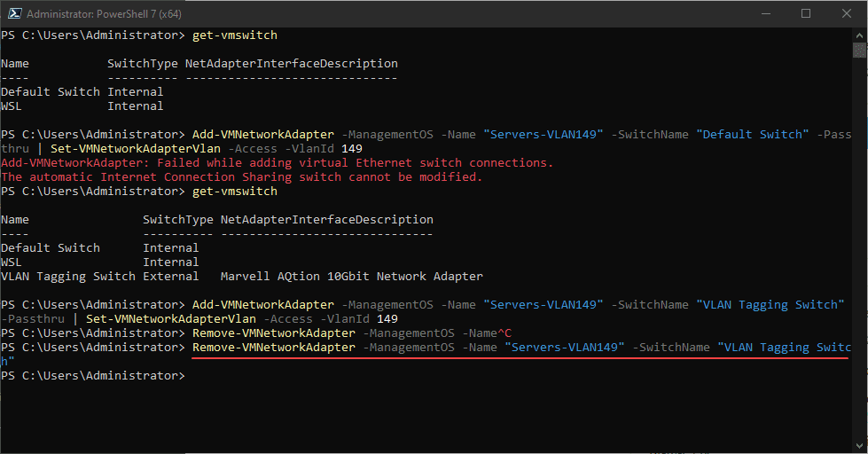Minimize the PowerShell window
The width and height of the screenshot is (868, 454).
(x=765, y=13)
